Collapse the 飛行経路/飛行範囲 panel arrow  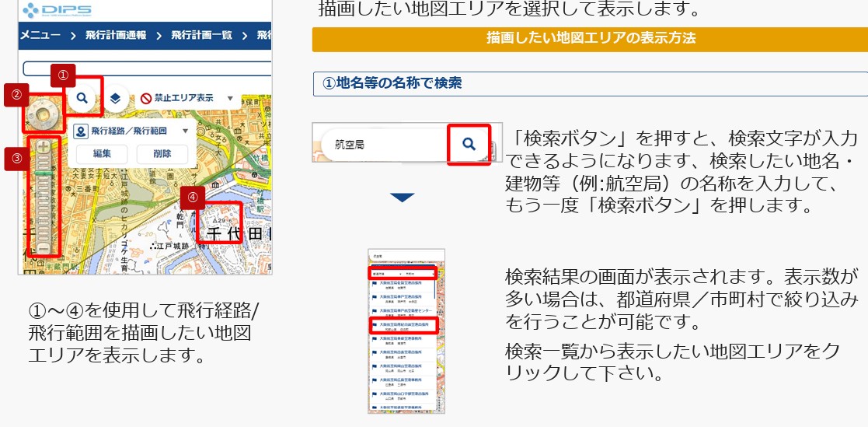pos(184,131)
